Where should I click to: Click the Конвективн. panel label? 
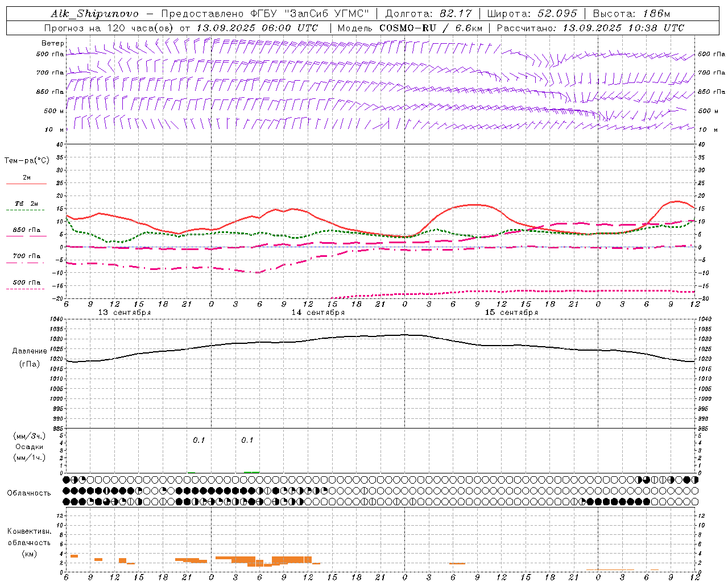(x=30, y=531)
